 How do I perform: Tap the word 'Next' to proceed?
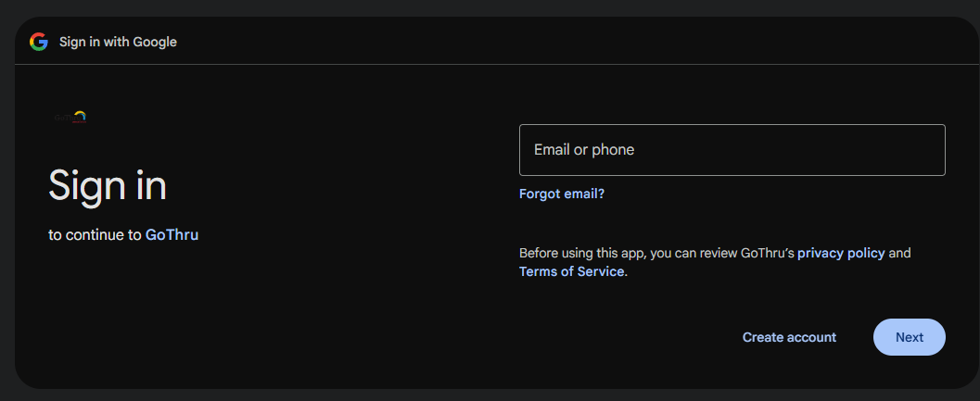[x=909, y=337]
